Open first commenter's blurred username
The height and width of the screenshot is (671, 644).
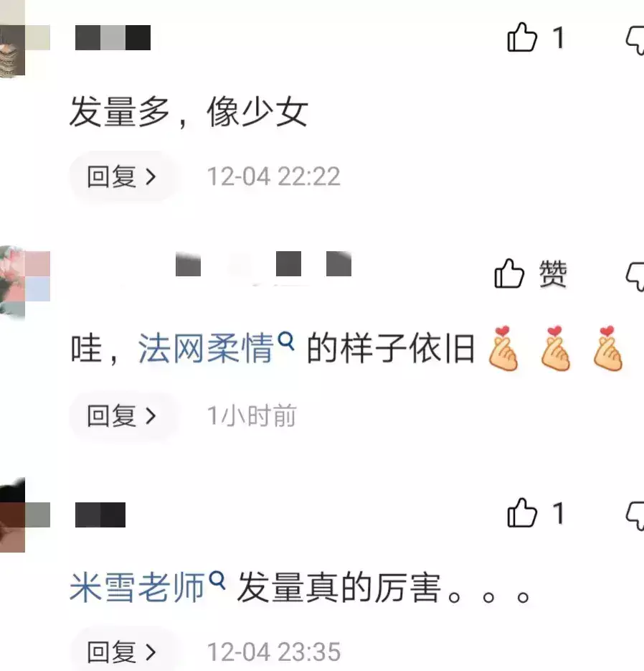pyautogui.click(x=113, y=37)
